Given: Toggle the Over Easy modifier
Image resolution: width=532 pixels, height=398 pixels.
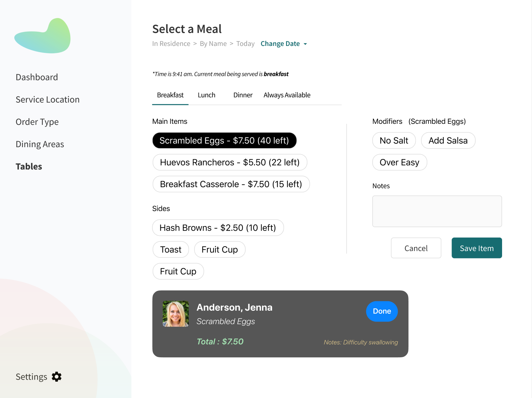Looking at the screenshot, I should (x=399, y=162).
